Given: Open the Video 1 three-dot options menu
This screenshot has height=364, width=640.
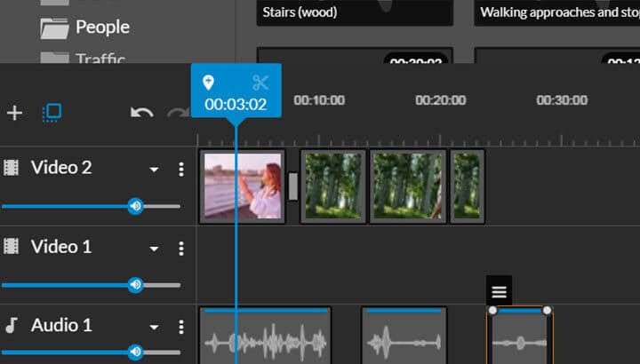Looking at the screenshot, I should (181, 248).
